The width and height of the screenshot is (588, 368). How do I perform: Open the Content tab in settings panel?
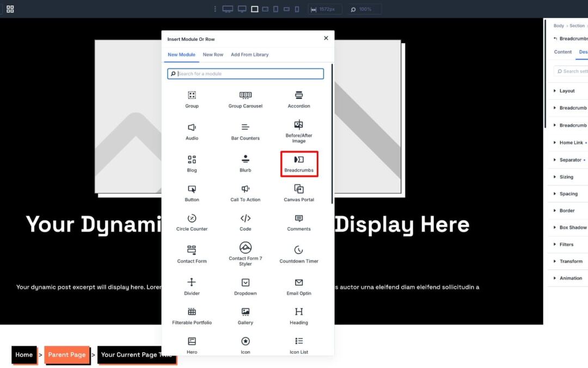coord(562,52)
